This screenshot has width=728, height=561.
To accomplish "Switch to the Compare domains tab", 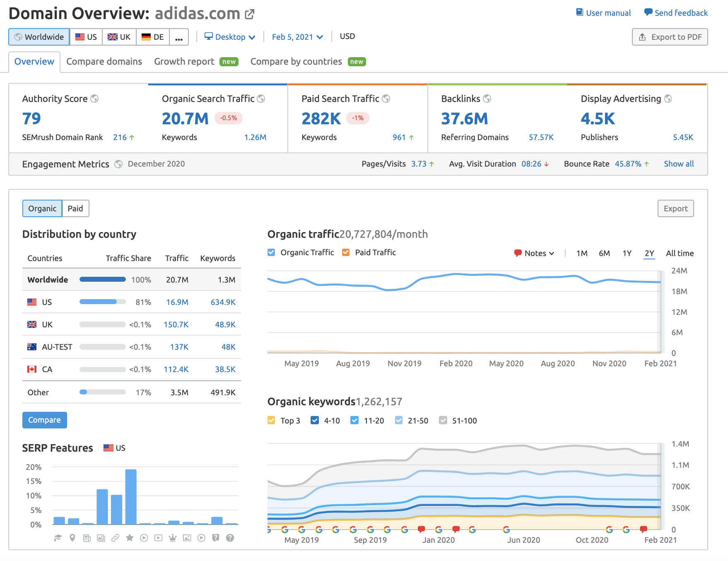I will click(x=104, y=62).
